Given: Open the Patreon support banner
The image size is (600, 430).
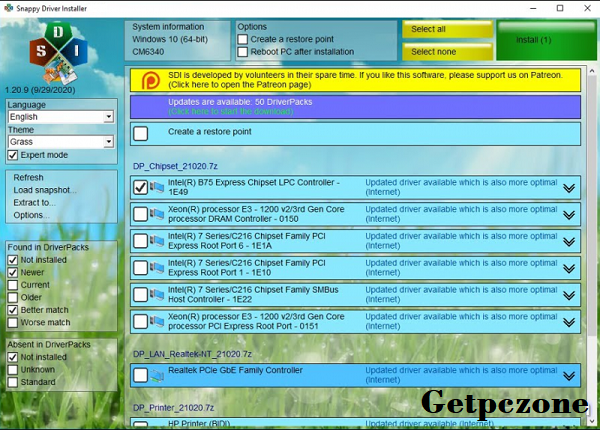Looking at the screenshot, I should click(x=355, y=80).
